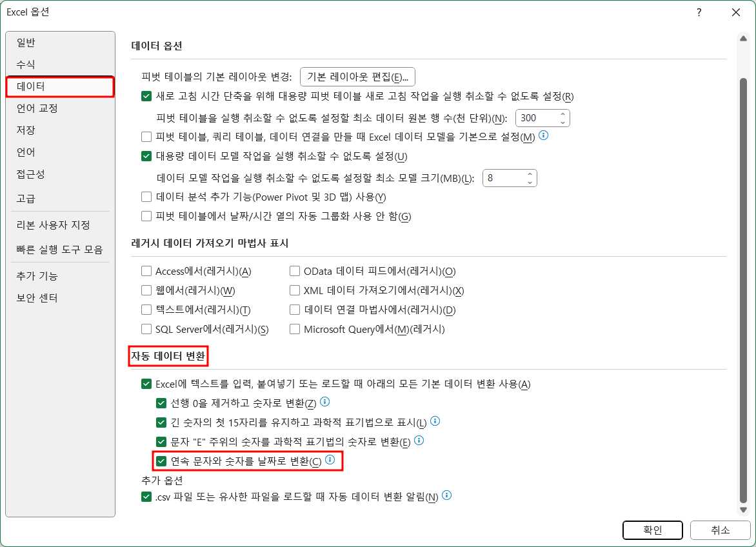756x547 pixels.
Task: Show info tip for 문자 "E" 과학적 표기법 option
Action: coord(419,441)
